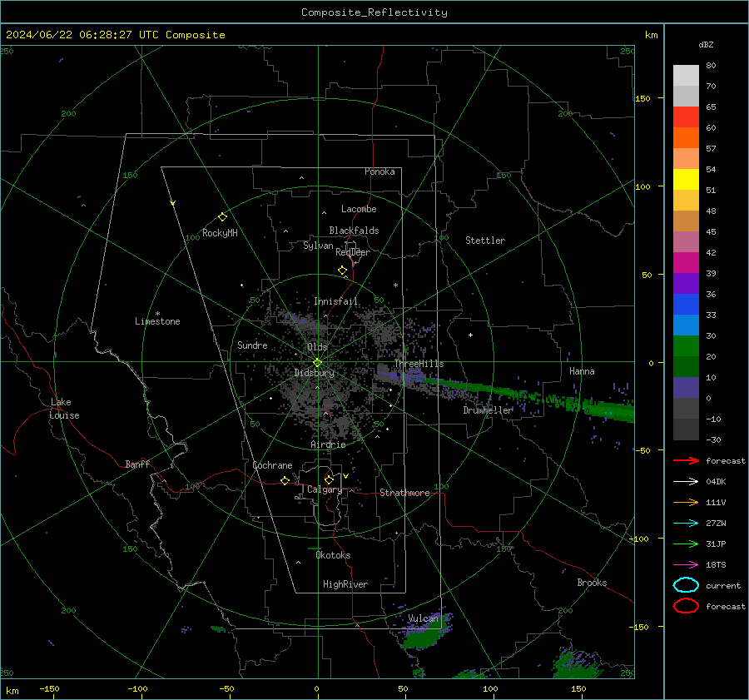Click the red forecast ellipse icon

[686, 606]
